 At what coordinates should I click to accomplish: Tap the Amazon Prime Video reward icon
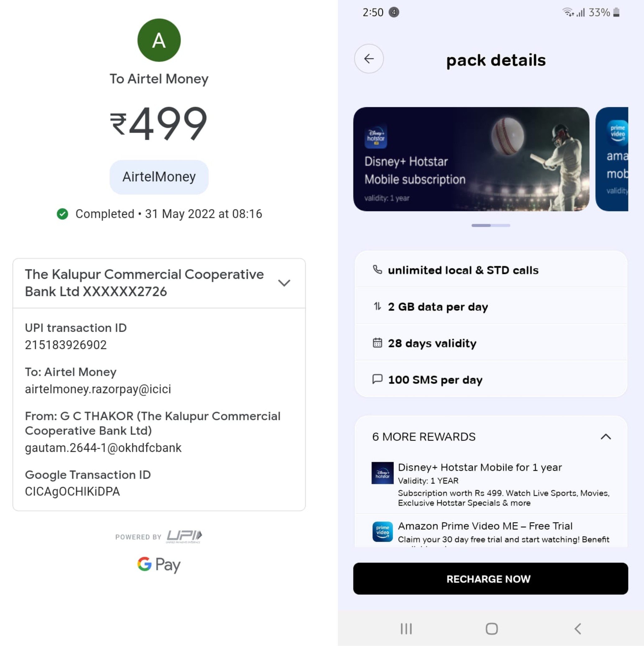point(382,531)
